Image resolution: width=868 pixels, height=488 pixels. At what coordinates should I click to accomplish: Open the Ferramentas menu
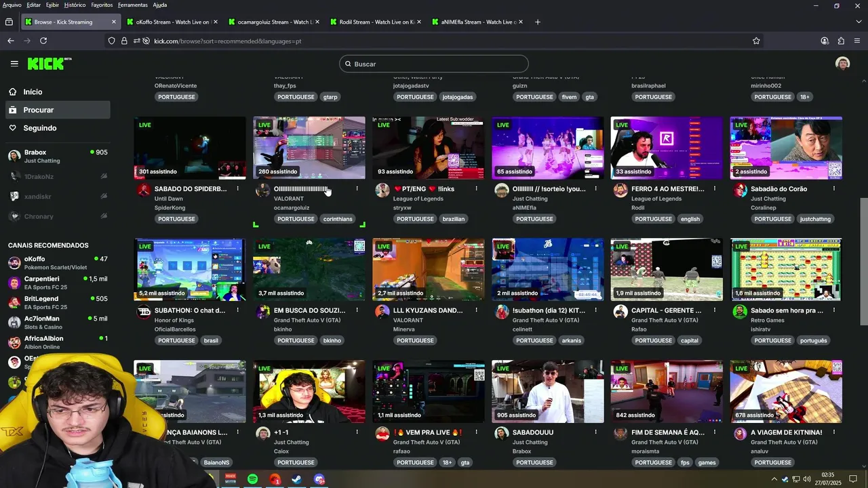132,5
